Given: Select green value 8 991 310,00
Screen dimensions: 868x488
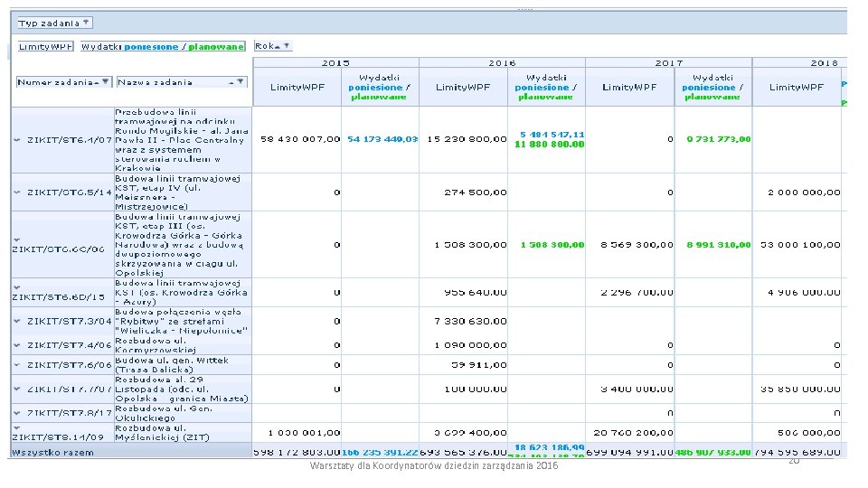Looking at the screenshot, I should click(x=719, y=245).
